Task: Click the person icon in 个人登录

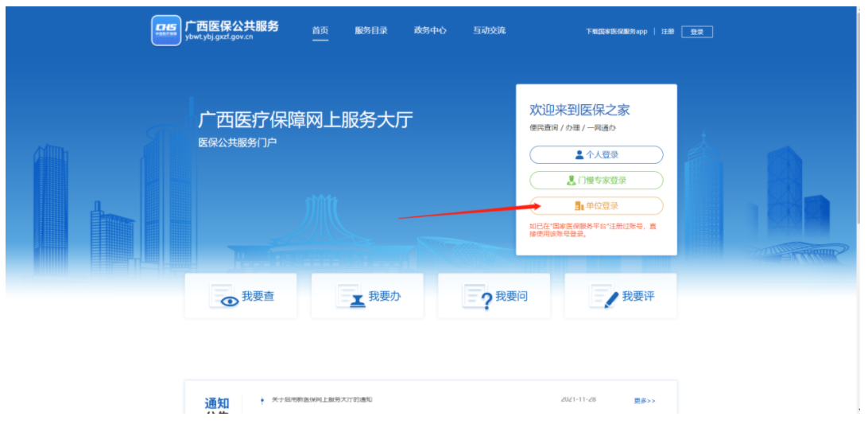Action: (579, 155)
